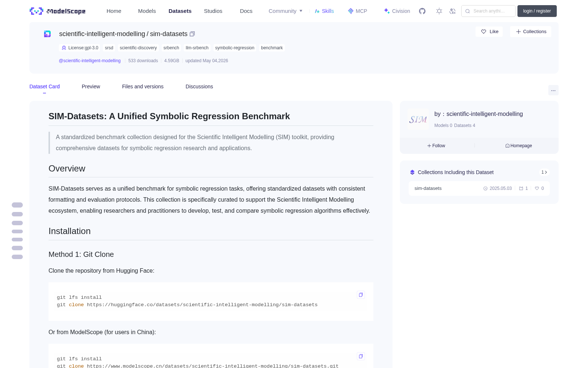Click the house icon beside Homepage
Screen dimensions: 588x368
[508, 146]
